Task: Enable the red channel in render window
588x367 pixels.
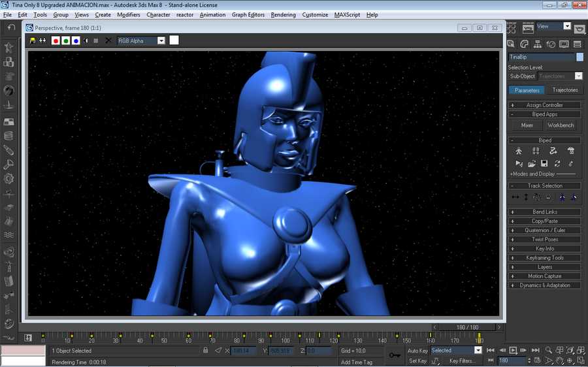Action: click(x=56, y=40)
